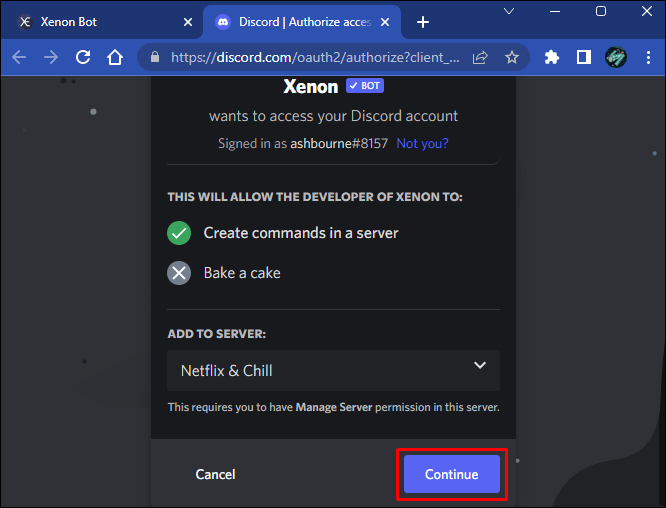Image resolution: width=666 pixels, height=508 pixels.
Task: Click the Bake a cake X icon
Action: click(179, 273)
